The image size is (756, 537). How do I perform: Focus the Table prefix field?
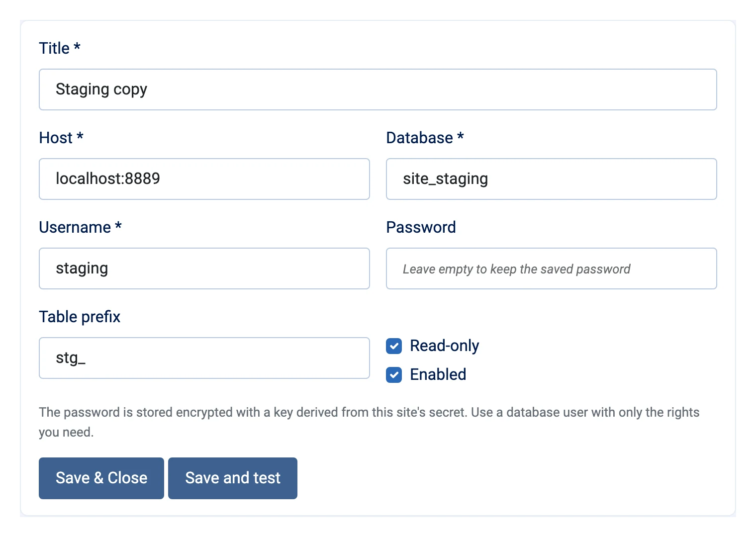(x=204, y=358)
